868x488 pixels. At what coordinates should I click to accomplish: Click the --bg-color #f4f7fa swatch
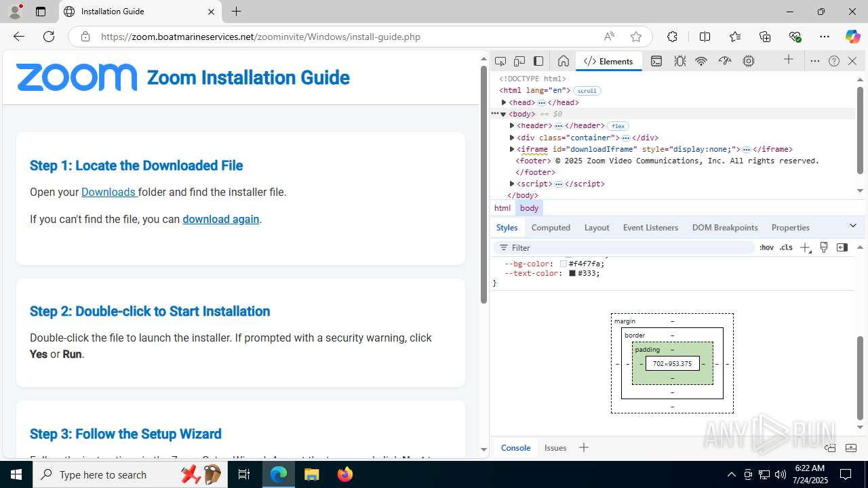click(564, 264)
